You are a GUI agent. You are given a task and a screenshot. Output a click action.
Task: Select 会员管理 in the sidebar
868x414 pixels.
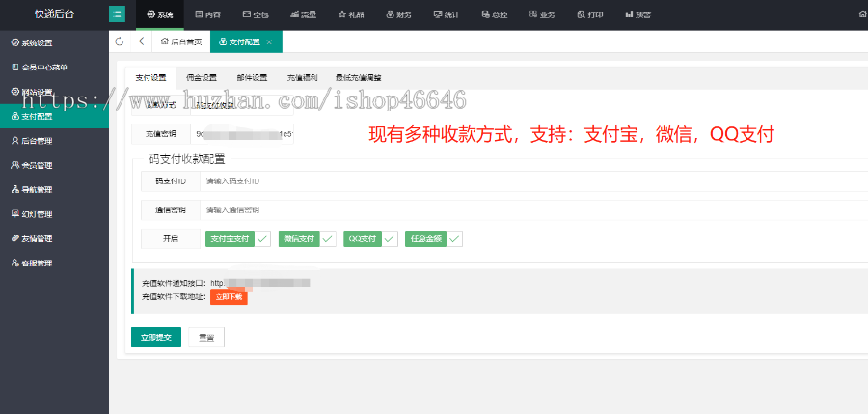(54, 165)
